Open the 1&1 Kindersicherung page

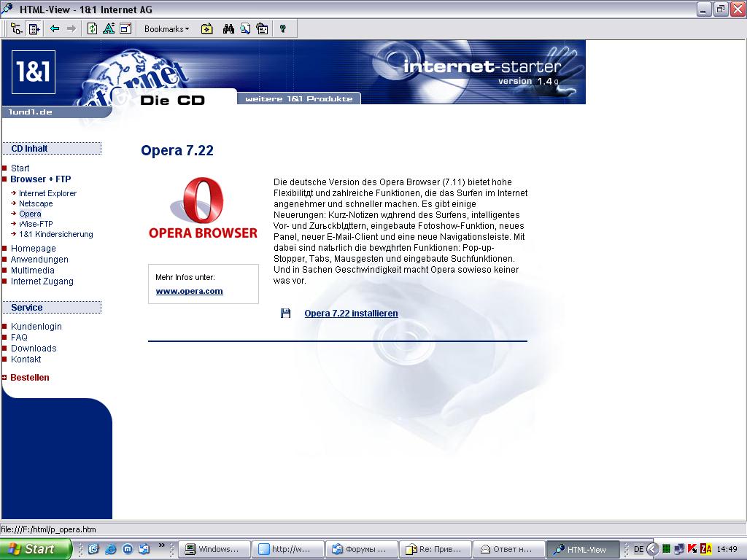pyautogui.click(x=56, y=234)
